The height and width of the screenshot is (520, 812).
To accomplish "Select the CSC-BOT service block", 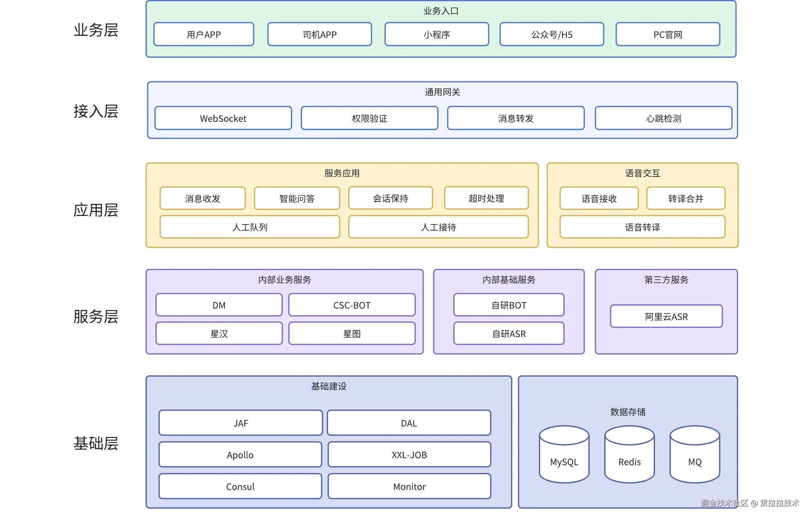I will (x=351, y=305).
